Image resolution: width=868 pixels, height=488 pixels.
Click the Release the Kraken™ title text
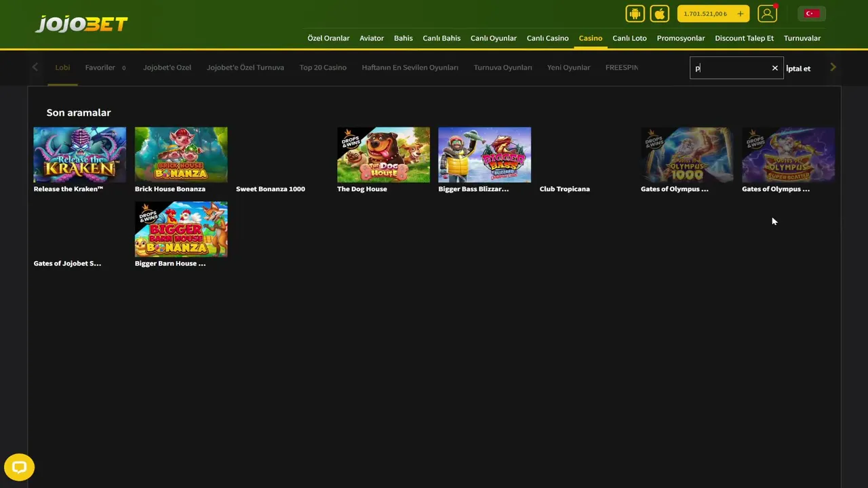pyautogui.click(x=68, y=189)
